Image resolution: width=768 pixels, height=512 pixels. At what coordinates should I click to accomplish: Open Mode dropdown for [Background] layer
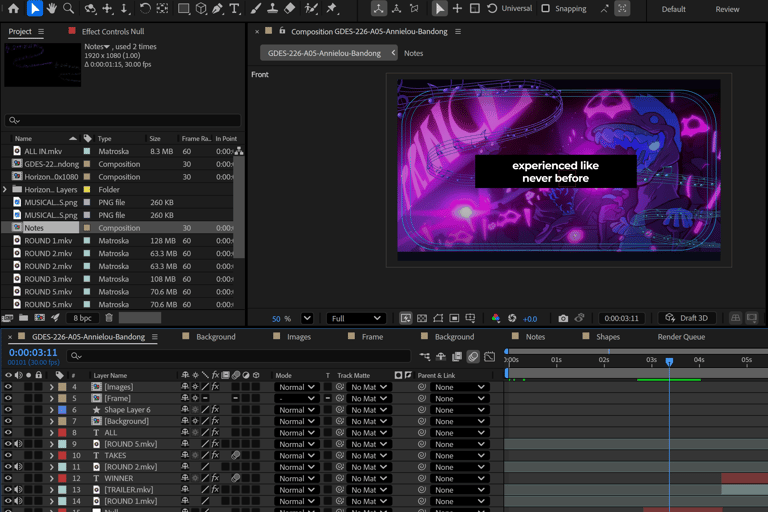pos(297,421)
